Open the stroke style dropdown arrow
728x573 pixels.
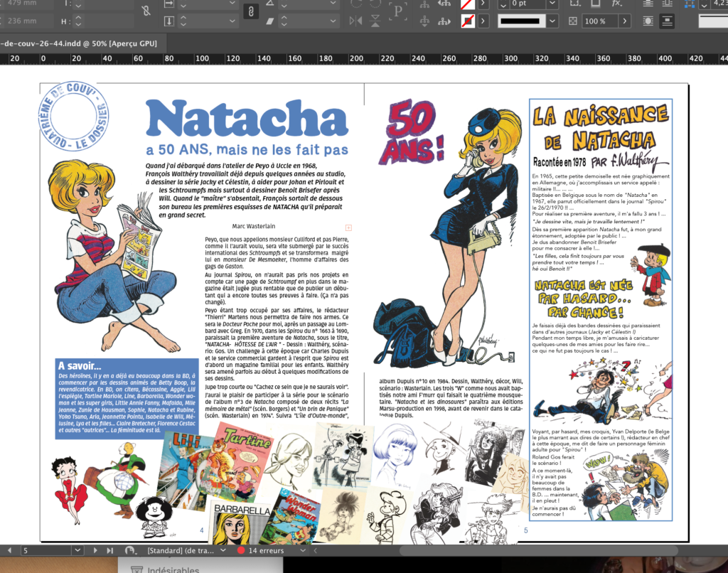pyautogui.click(x=552, y=21)
